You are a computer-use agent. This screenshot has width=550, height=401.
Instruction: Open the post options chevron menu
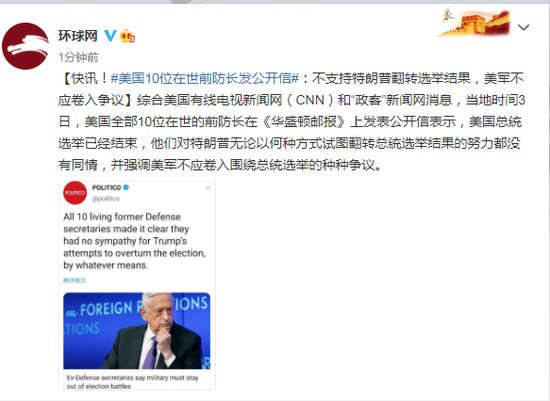(523, 27)
